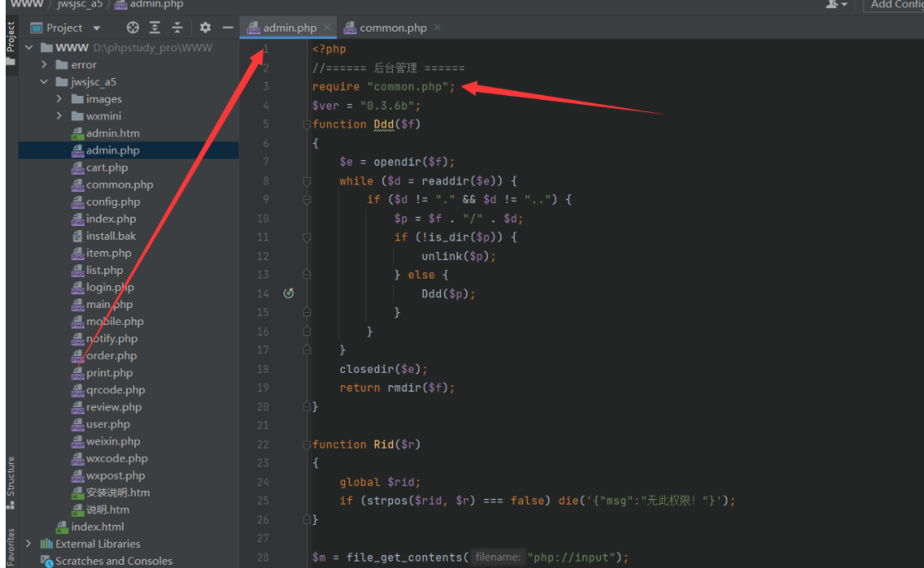
Task: Open print.php from the project tree
Action: [102, 373]
